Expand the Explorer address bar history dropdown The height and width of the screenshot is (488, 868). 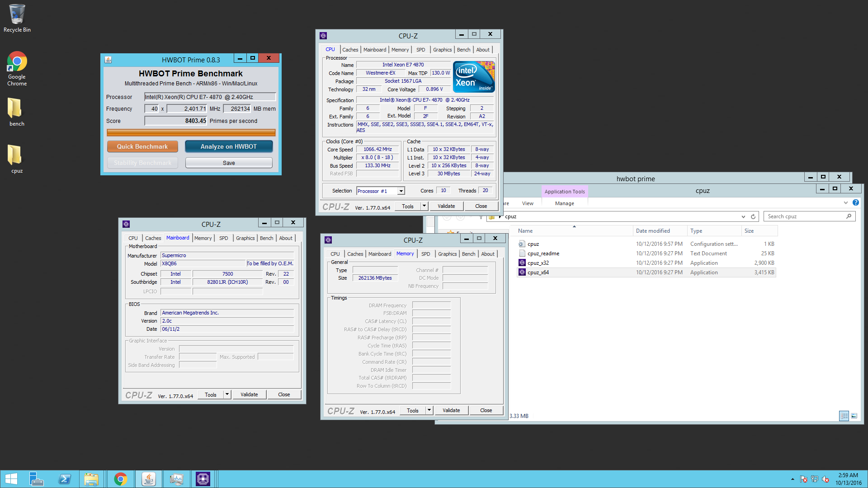point(743,216)
